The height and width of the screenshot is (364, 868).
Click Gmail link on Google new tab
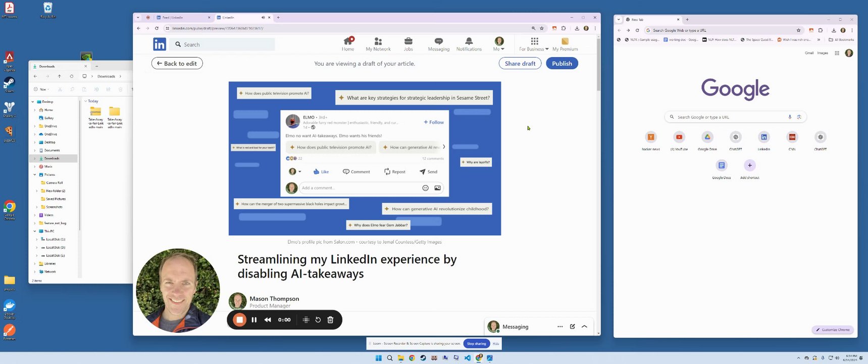point(809,53)
